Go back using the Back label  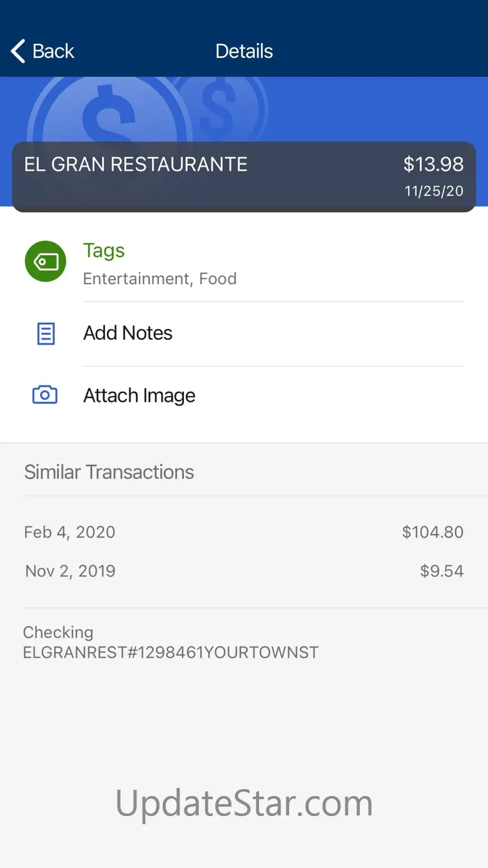click(53, 51)
